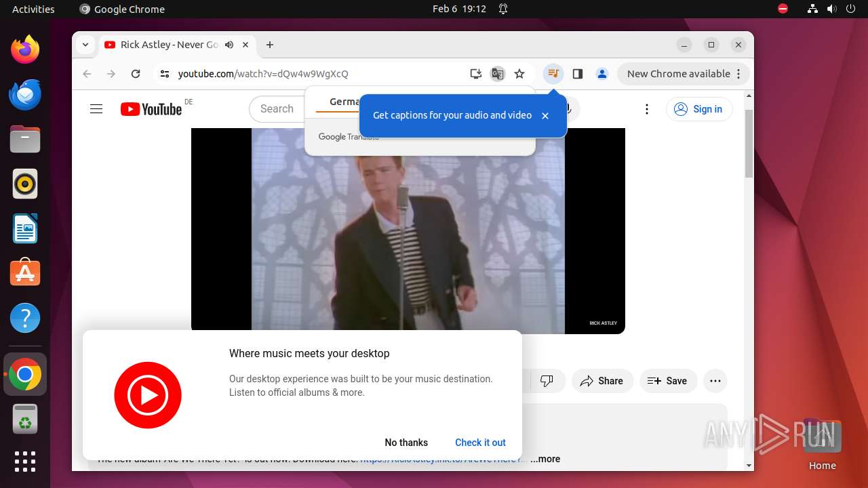Save the video to playlist
Image resolution: width=868 pixels, height=488 pixels.
667,381
